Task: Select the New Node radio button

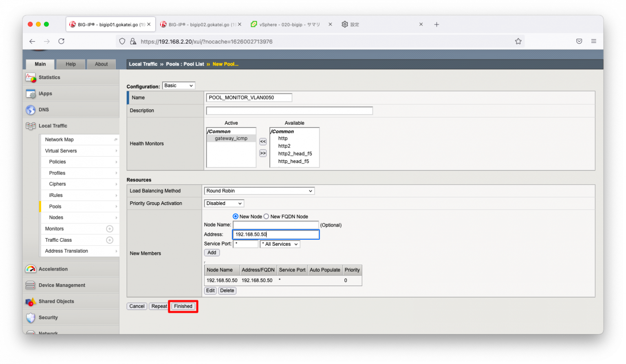Action: click(236, 216)
